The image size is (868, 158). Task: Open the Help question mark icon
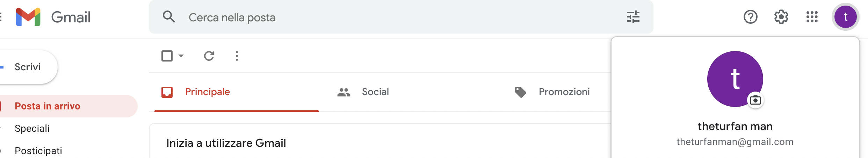tap(750, 17)
